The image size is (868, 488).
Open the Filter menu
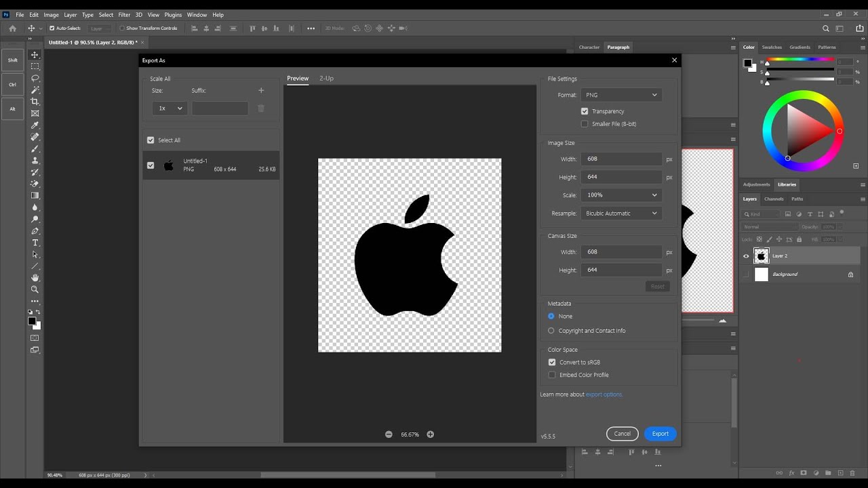[124, 15]
